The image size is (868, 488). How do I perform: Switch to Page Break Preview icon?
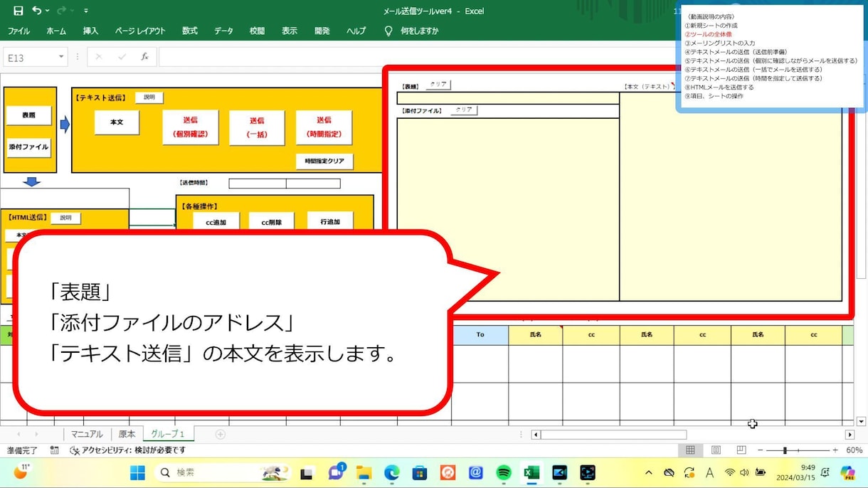coord(741,450)
